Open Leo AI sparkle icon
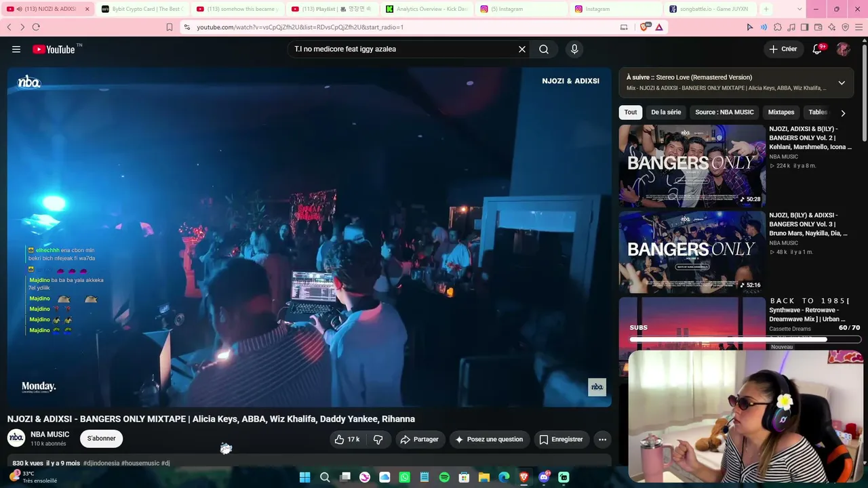The image size is (868, 488). point(831,27)
